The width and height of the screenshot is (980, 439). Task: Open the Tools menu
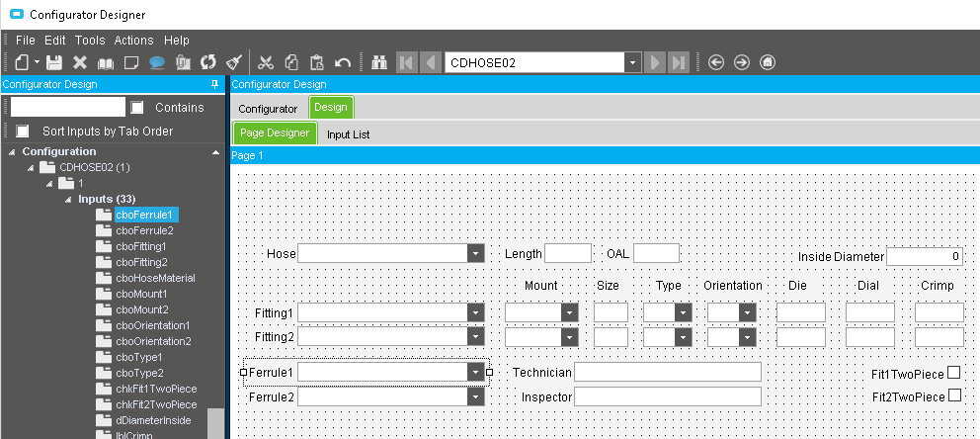[x=90, y=40]
